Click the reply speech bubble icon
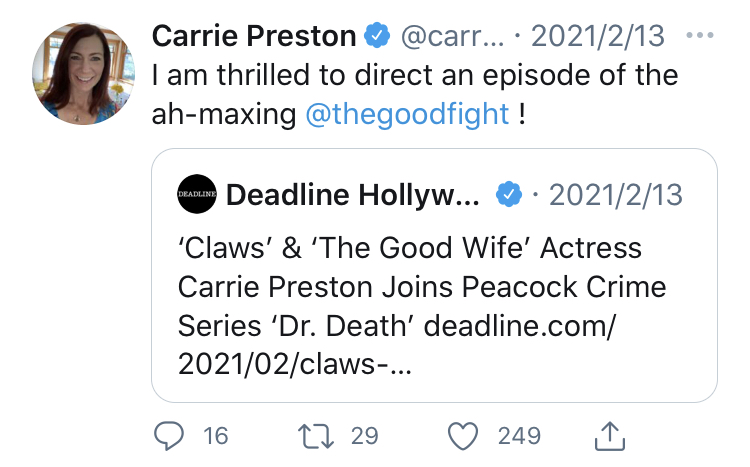Screen dimensions: 750x467 [168, 436]
